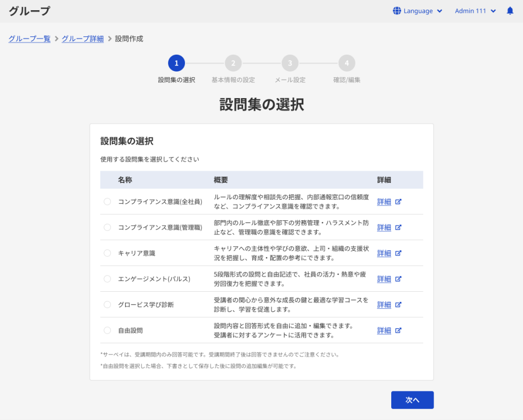Click description starting ルールの理解度や相談先の把握

pyautogui.click(x=291, y=201)
